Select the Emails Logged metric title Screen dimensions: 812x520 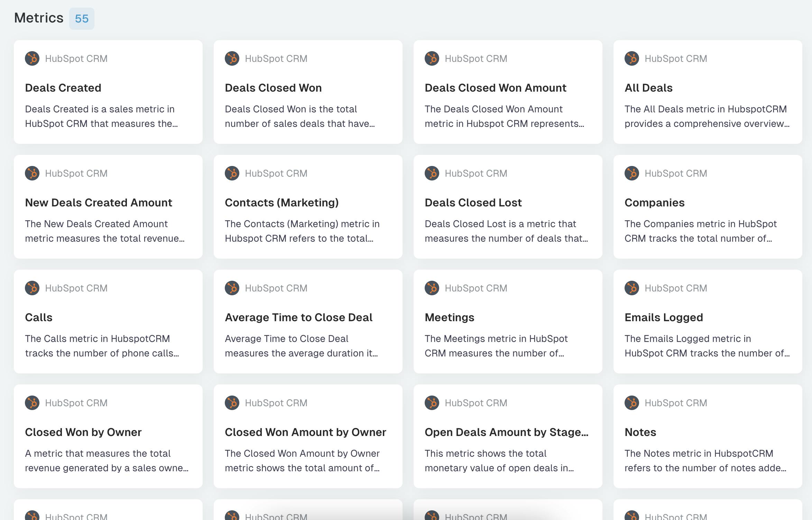[664, 317]
